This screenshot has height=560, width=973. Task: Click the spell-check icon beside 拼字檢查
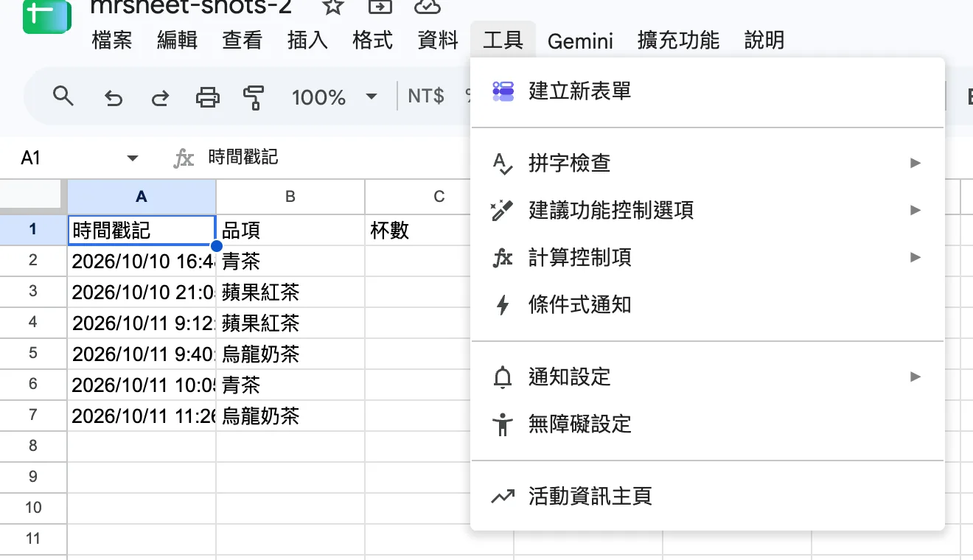(503, 163)
